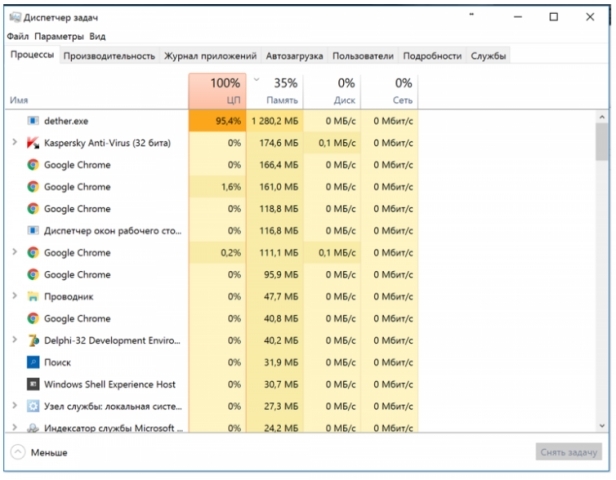Select the Диспетчер окон рабочего стола name
The image size is (616, 480).
[113, 231]
